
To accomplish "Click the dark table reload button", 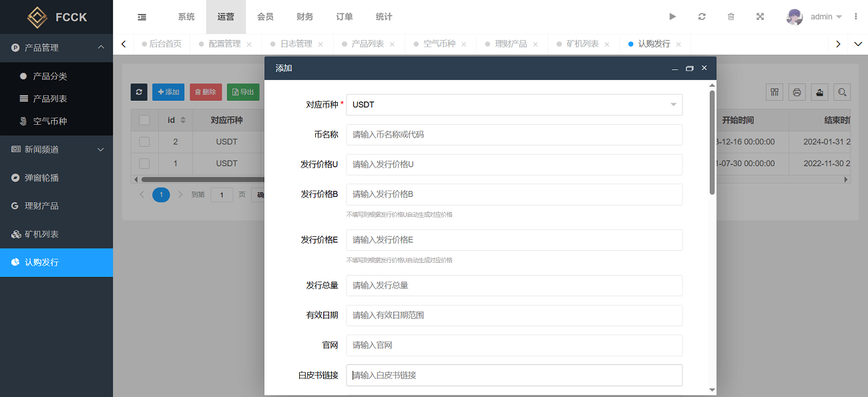I will tap(139, 92).
